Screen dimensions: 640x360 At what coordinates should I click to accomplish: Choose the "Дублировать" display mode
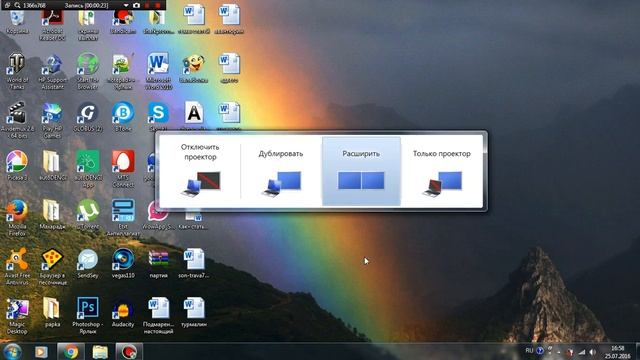pos(281,171)
